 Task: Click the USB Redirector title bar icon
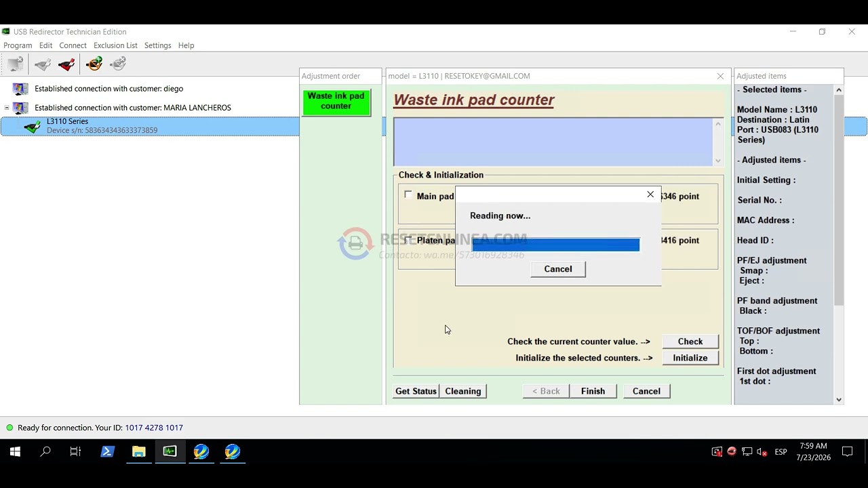click(x=6, y=32)
